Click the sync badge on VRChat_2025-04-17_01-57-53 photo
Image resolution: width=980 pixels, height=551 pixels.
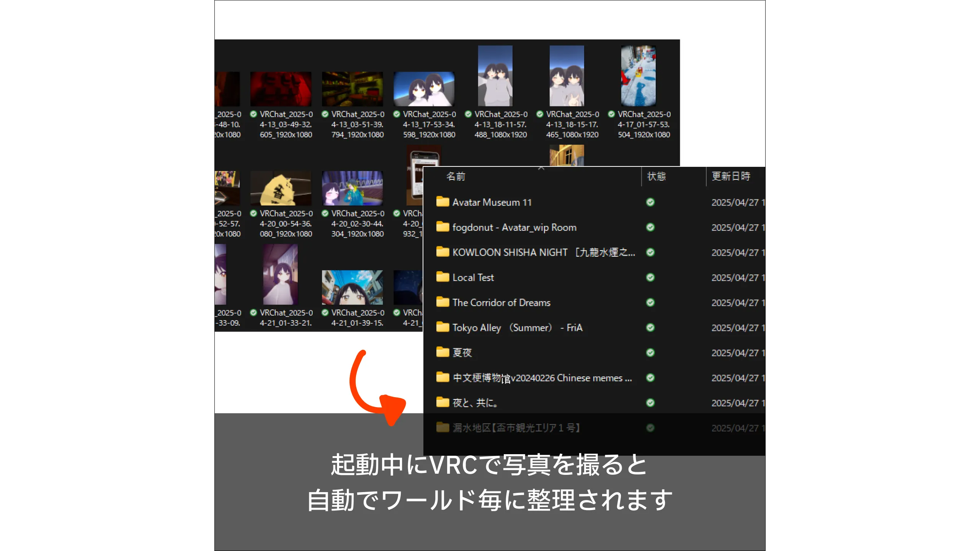[611, 114]
